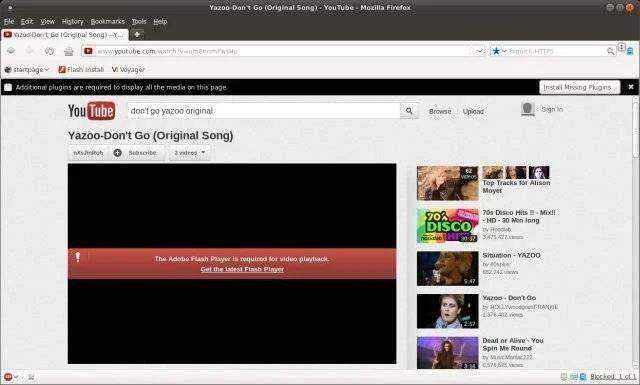
Task: Click Get the latest Flash Player link
Action: (x=242, y=269)
